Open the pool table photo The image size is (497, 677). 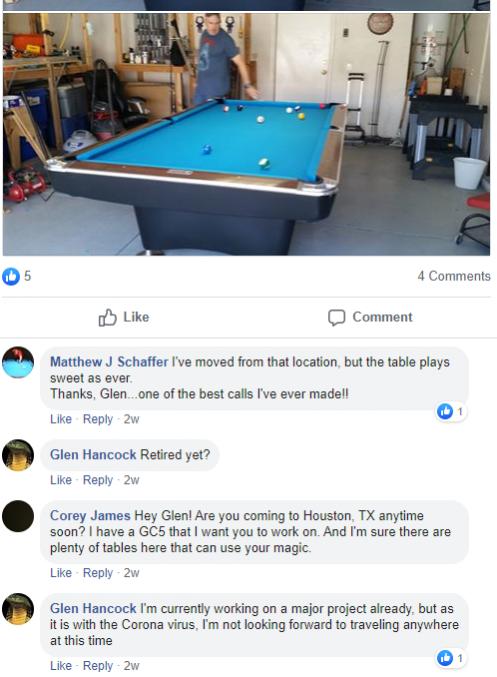(x=246, y=134)
